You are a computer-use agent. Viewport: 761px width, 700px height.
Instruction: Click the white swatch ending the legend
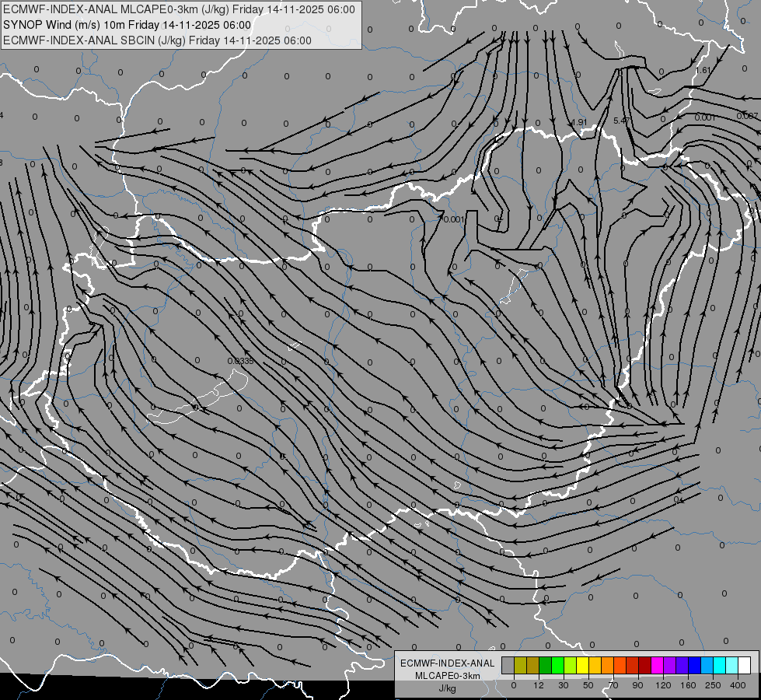744,665
